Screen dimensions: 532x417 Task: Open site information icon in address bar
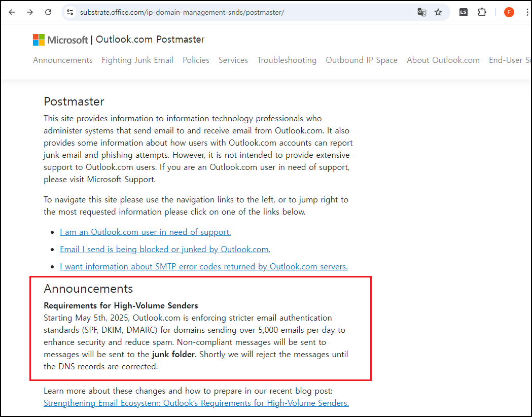pyautogui.click(x=70, y=12)
